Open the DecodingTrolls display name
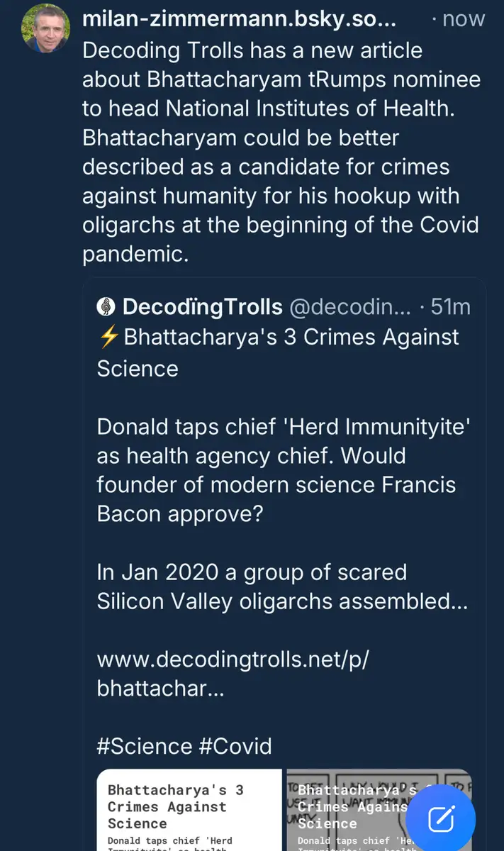 (202, 306)
